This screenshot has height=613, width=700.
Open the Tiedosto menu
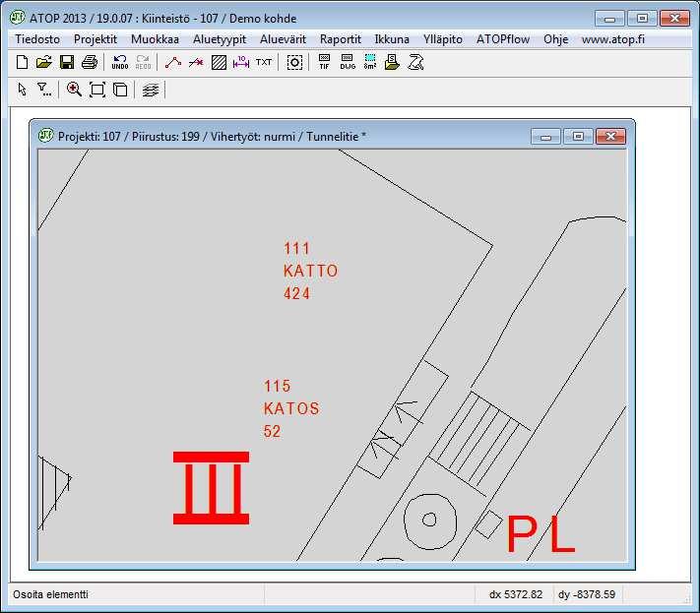[x=37, y=39]
